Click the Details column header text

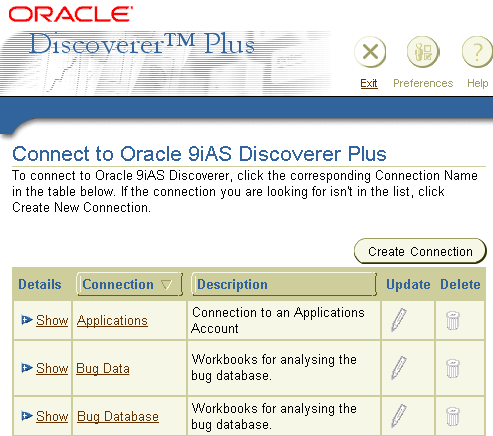point(40,284)
